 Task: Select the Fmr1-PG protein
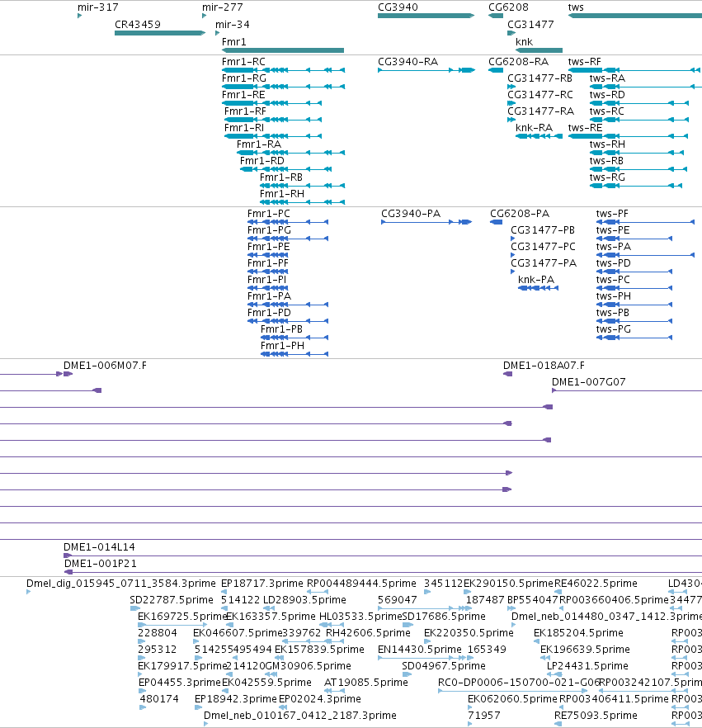pyautogui.click(x=288, y=239)
